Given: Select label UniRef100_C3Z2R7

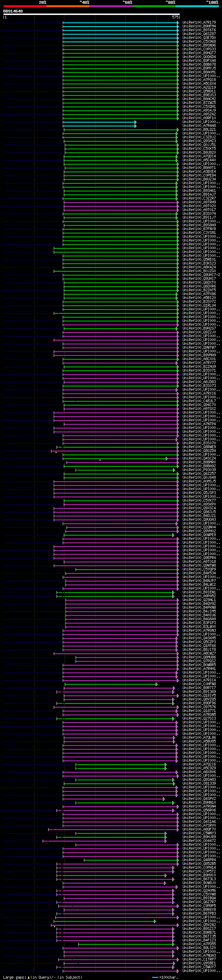Looking at the screenshot, I should click(x=199, y=198).
